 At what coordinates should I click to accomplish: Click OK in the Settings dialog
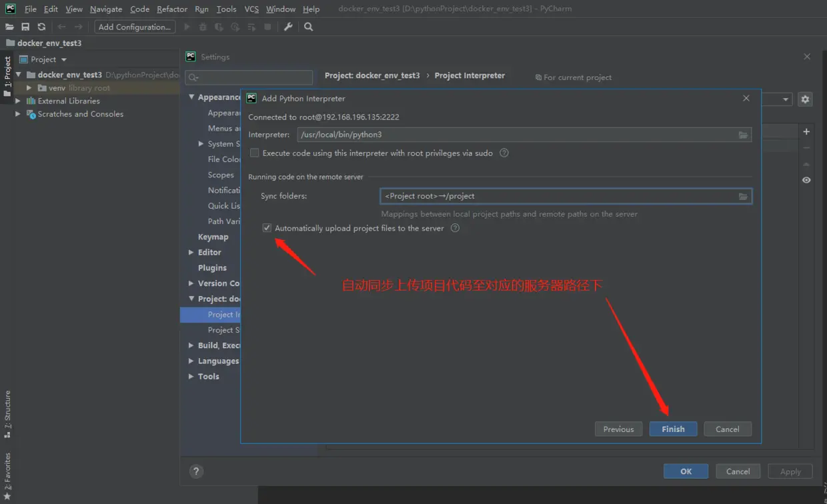coord(686,471)
